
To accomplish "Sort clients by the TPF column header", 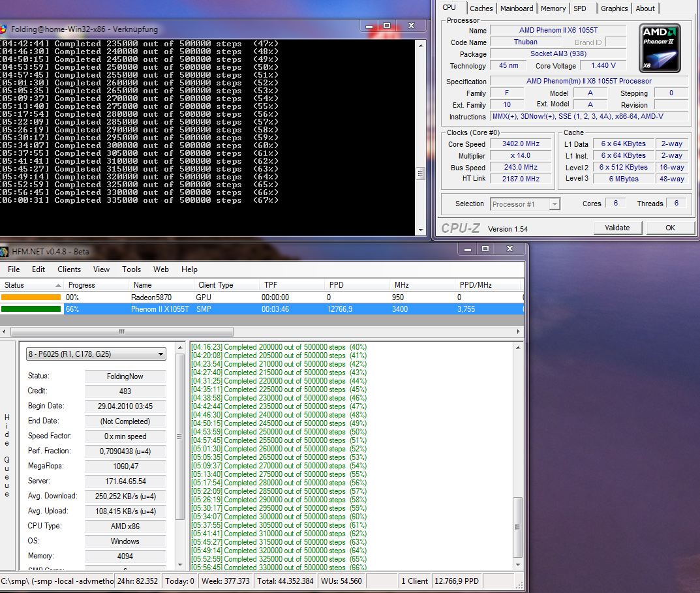I will pyautogui.click(x=292, y=285).
